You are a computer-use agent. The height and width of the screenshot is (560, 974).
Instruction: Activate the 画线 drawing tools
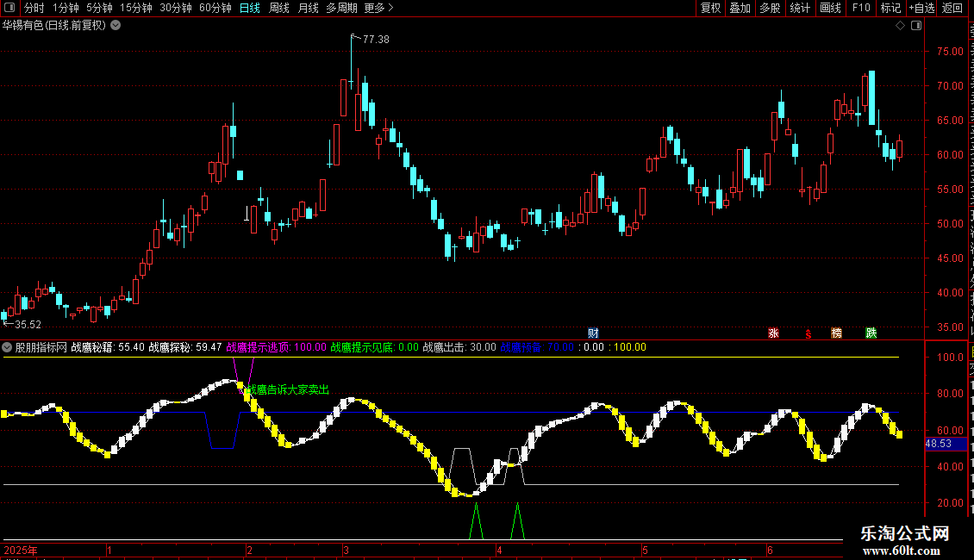pyautogui.click(x=830, y=8)
